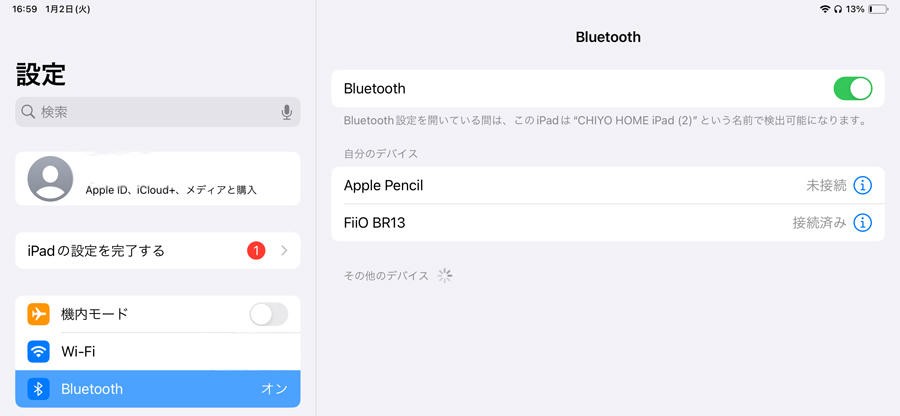Image resolution: width=900 pixels, height=416 pixels.
Task: Tap the red notification badge
Action: coord(256,251)
